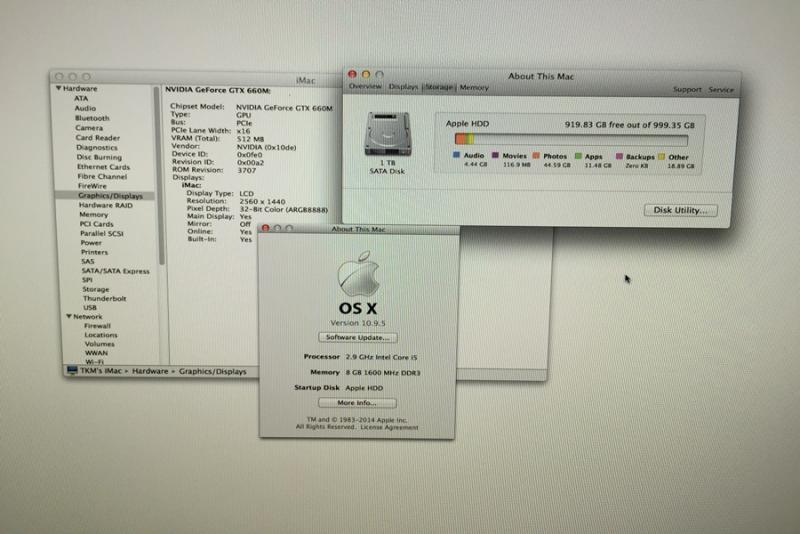Screen dimensions: 800x534
Task: Click the Apple HDD storage usage bar
Action: click(x=571, y=139)
